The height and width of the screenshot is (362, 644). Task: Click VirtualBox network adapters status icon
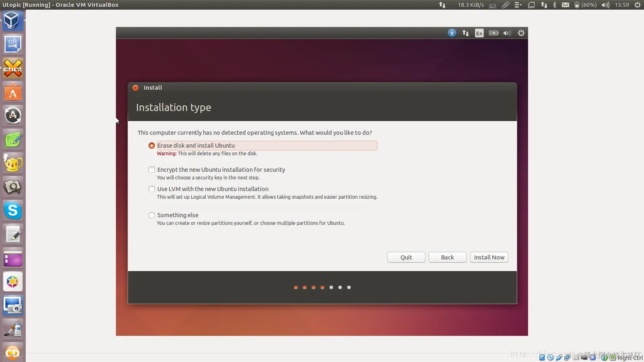(567, 357)
